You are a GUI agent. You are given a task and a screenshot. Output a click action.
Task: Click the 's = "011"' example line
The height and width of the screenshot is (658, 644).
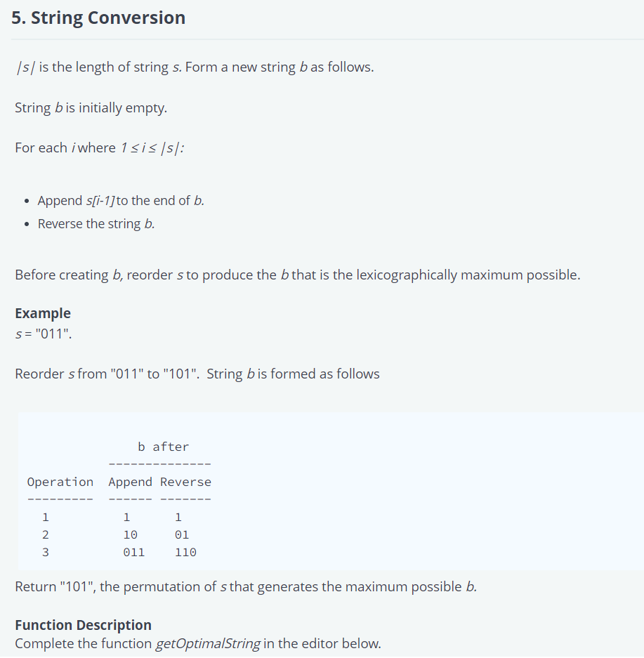point(44,334)
